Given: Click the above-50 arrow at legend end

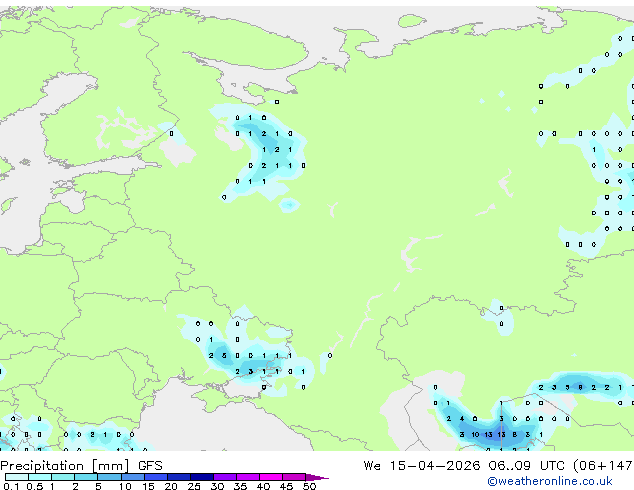Looking at the screenshot, I should 317,477.
